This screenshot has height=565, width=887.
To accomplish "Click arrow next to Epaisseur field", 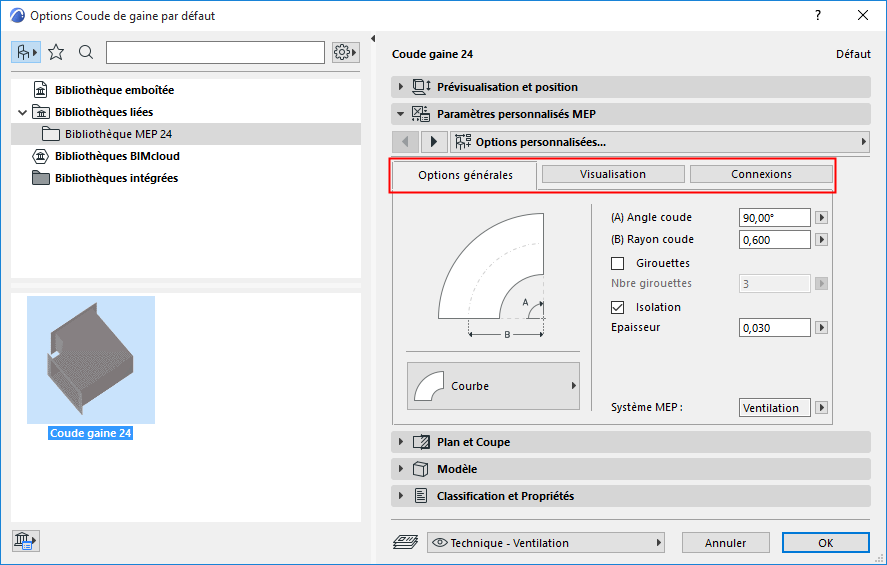I will pyautogui.click(x=821, y=328).
